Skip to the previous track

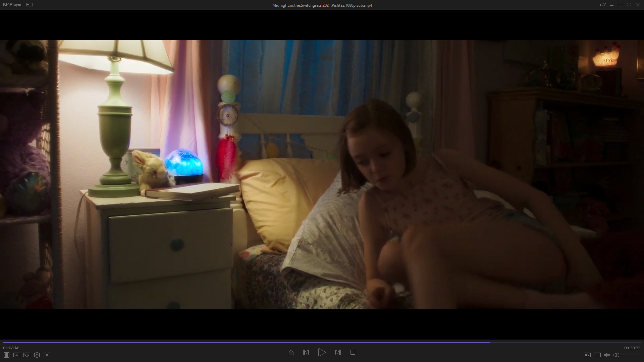[x=306, y=352]
